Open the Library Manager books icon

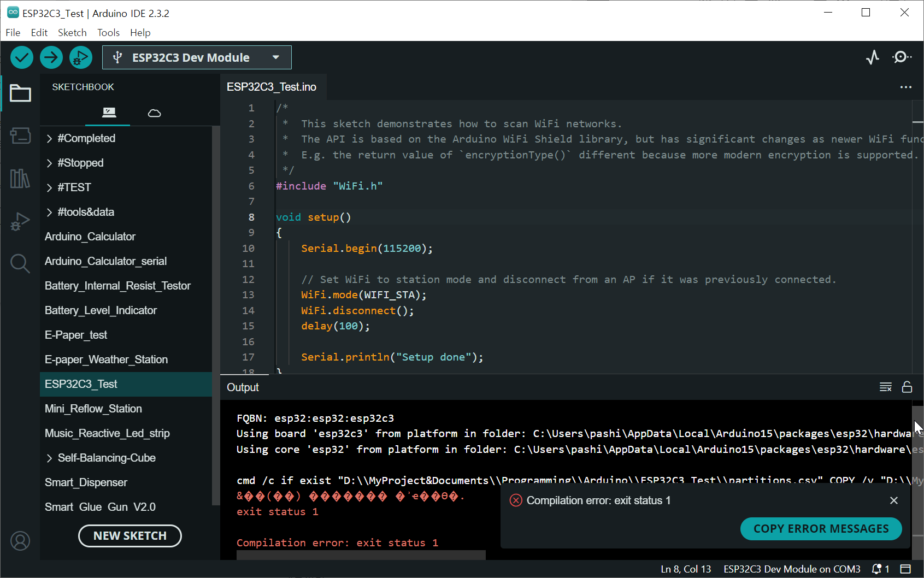[x=20, y=178]
